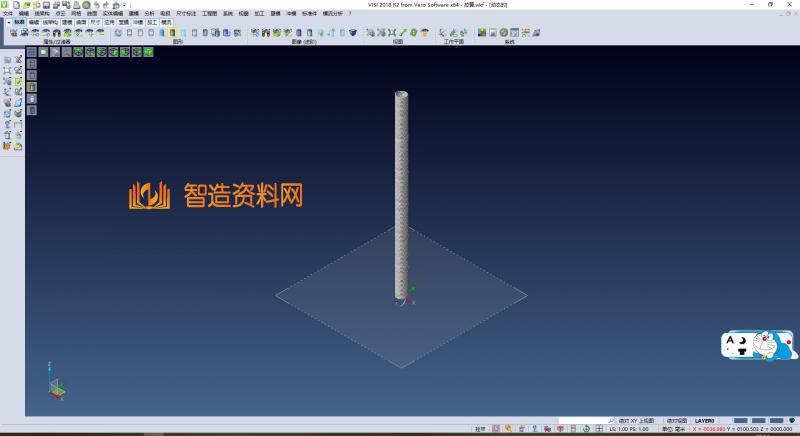Viewport: 800px width, 436px height.
Task: Switch to the 尺寸 ribbon tab
Action: pos(95,22)
